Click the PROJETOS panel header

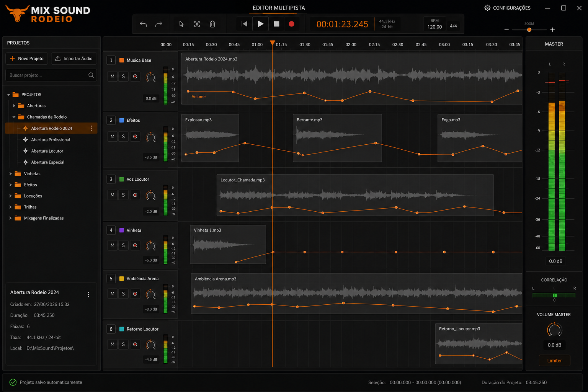tap(18, 43)
